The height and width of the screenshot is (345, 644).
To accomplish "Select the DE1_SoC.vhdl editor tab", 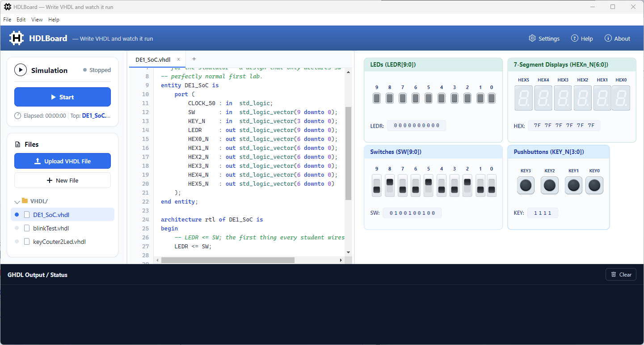I will pos(153,59).
